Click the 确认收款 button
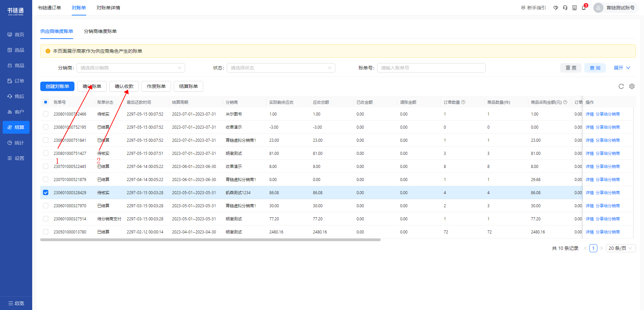The height and width of the screenshot is (310, 644). [x=124, y=86]
